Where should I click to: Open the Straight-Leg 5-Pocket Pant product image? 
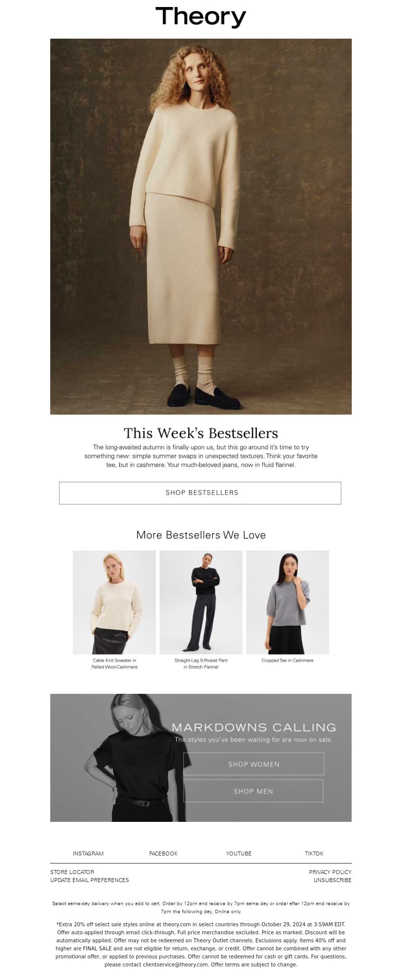(201, 602)
